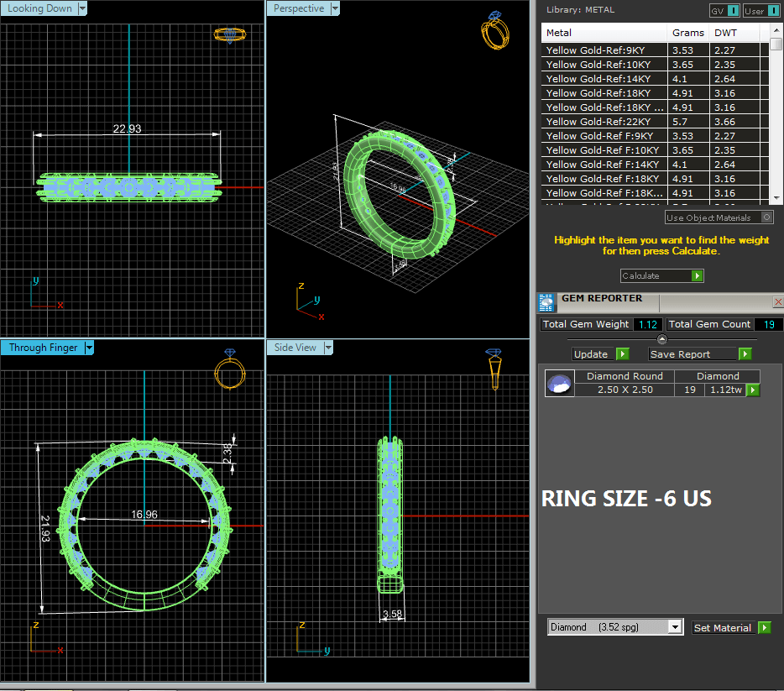Click the ring icon in Perspective viewport

[x=494, y=31]
